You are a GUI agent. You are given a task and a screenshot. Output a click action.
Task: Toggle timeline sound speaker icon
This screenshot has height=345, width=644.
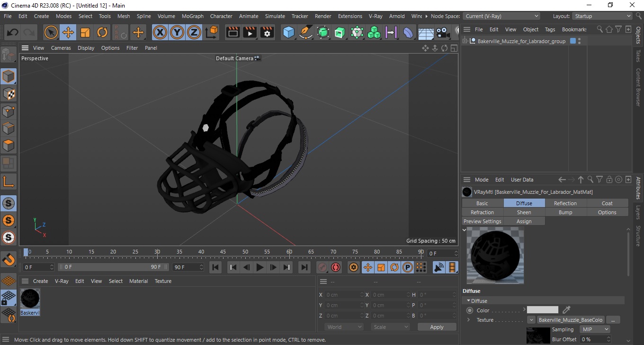439,267
